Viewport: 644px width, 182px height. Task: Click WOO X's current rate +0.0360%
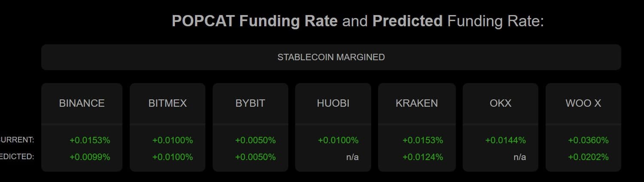tap(588, 140)
